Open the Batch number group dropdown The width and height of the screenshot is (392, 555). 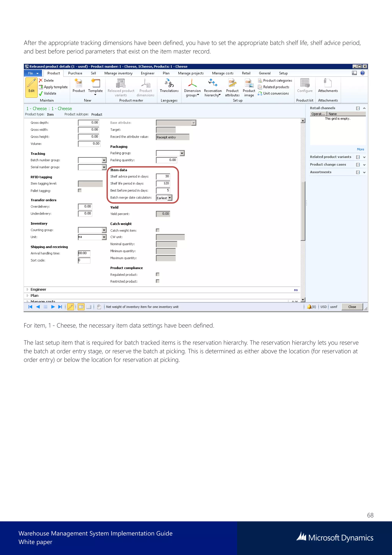104,160
